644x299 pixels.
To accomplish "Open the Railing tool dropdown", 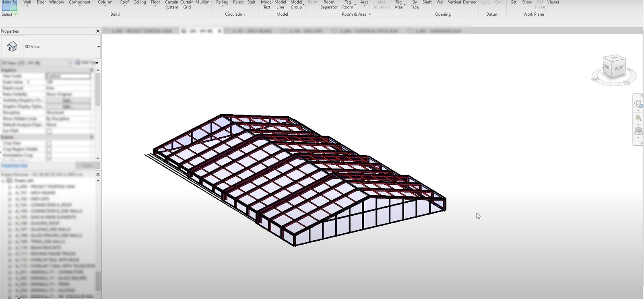I will [222, 6].
